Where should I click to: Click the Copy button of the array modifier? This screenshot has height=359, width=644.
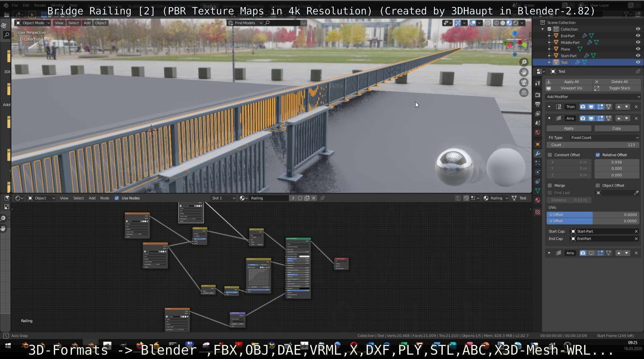coord(617,129)
